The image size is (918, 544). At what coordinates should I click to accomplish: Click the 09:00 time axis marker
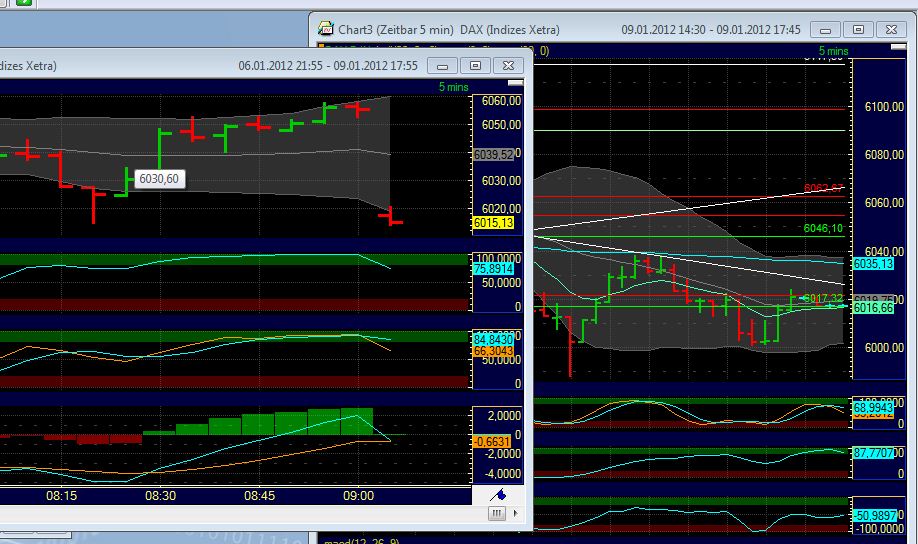click(358, 496)
